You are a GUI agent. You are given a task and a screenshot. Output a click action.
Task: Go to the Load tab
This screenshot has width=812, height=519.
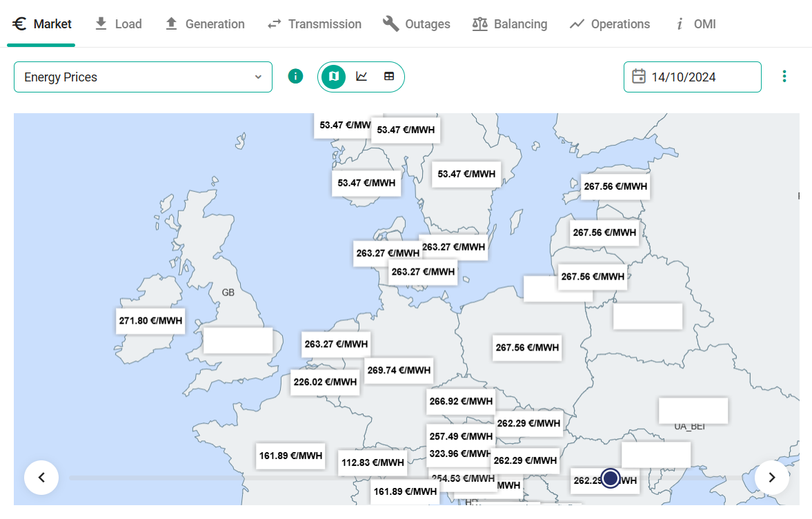tap(119, 24)
